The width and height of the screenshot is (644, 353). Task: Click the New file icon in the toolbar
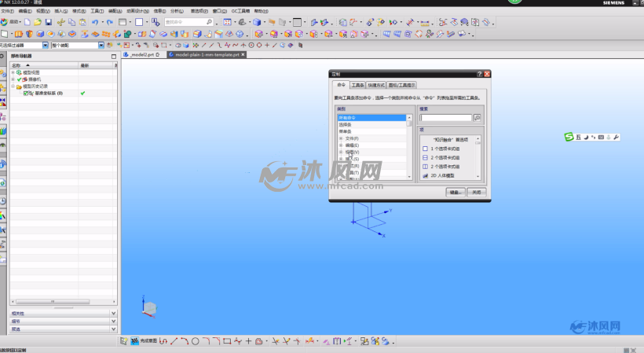[x=27, y=22]
